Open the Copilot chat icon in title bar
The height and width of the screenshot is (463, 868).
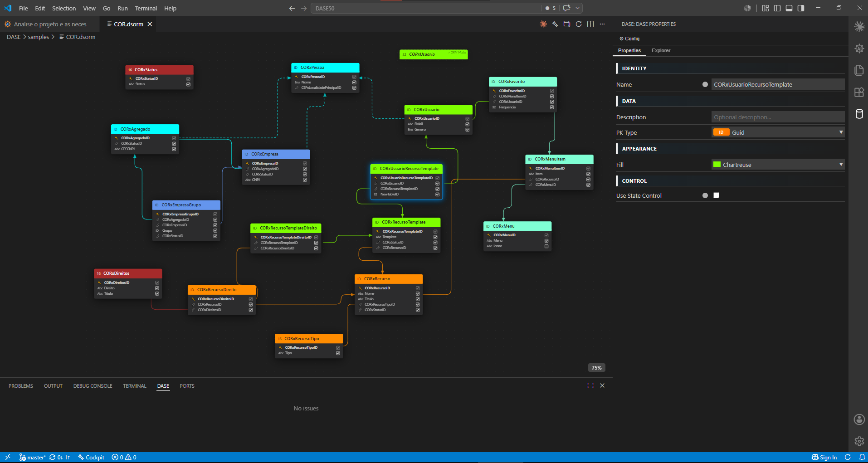pos(566,8)
